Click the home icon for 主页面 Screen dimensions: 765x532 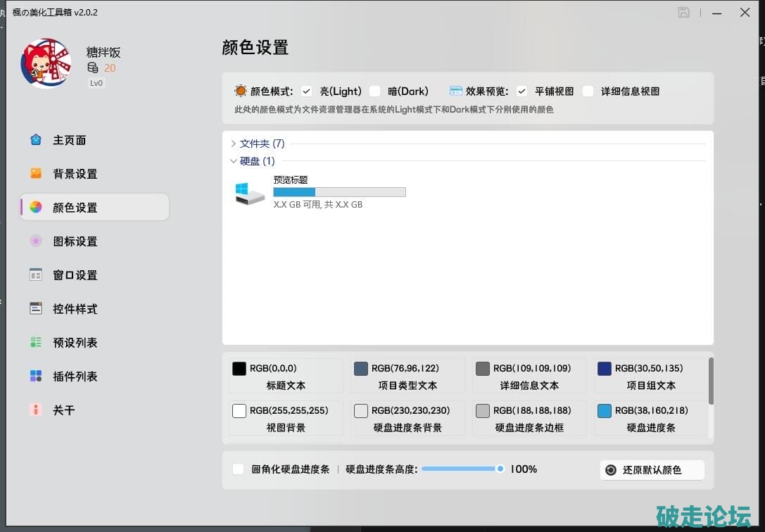point(36,140)
